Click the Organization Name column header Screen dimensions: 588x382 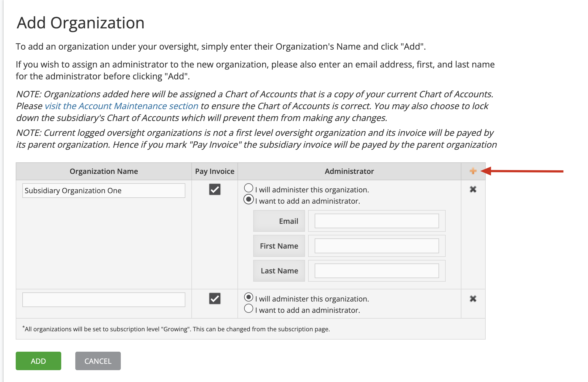point(104,171)
